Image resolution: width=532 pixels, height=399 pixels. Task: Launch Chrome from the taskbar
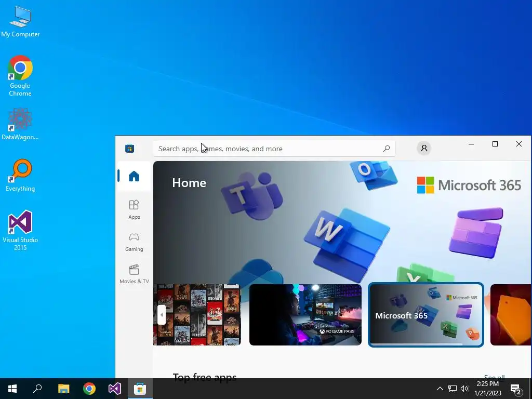(x=89, y=389)
